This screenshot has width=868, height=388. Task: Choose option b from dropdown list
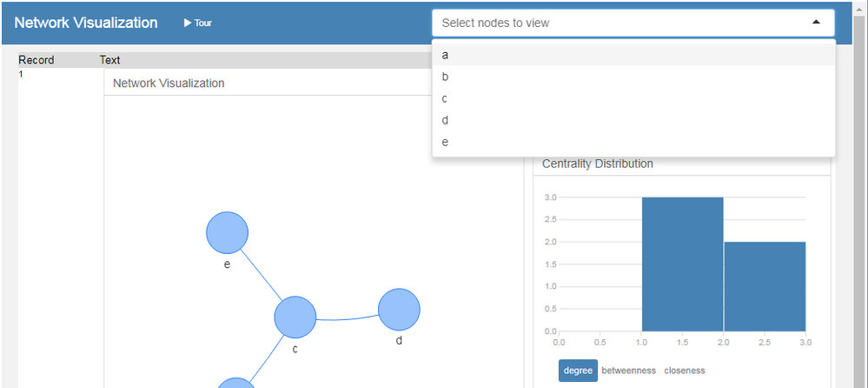(445, 77)
